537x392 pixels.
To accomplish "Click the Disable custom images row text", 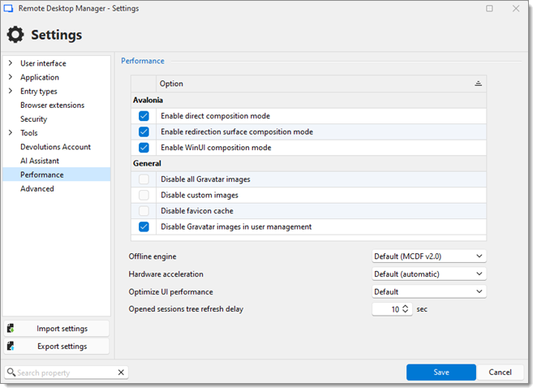I will pos(200,195).
